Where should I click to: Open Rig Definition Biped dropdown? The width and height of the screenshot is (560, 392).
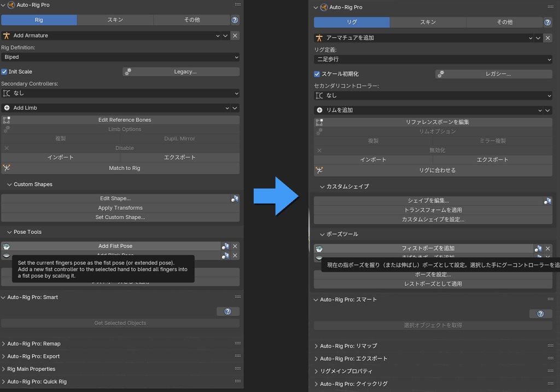(x=120, y=57)
